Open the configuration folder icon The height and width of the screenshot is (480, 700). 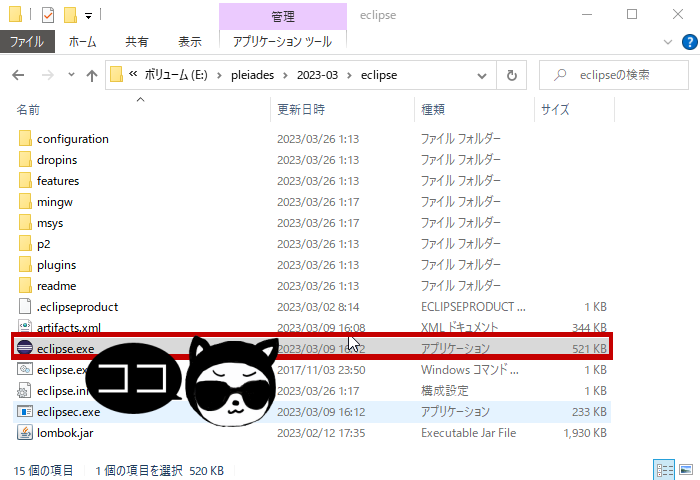pos(25,138)
